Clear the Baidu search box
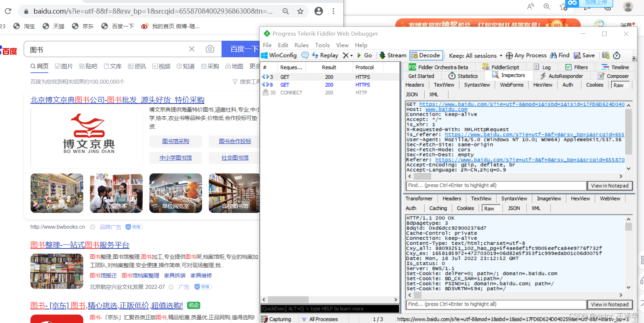 (192, 49)
